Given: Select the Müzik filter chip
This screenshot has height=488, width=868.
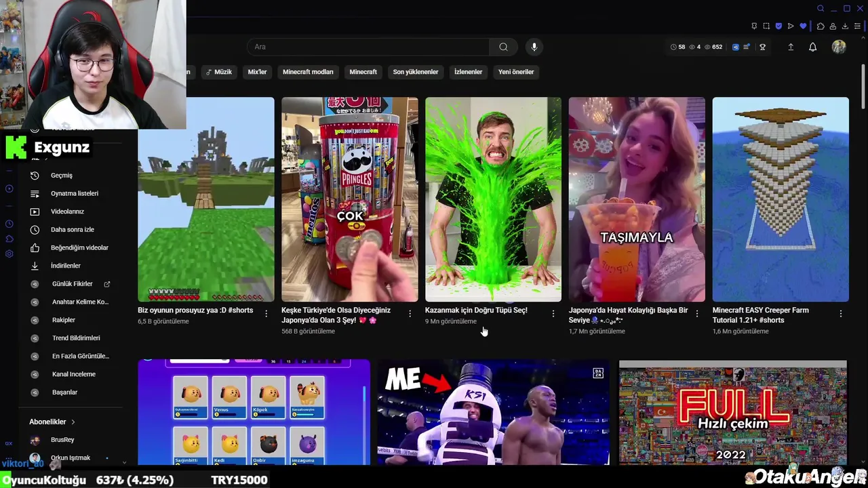Looking at the screenshot, I should pos(219,72).
